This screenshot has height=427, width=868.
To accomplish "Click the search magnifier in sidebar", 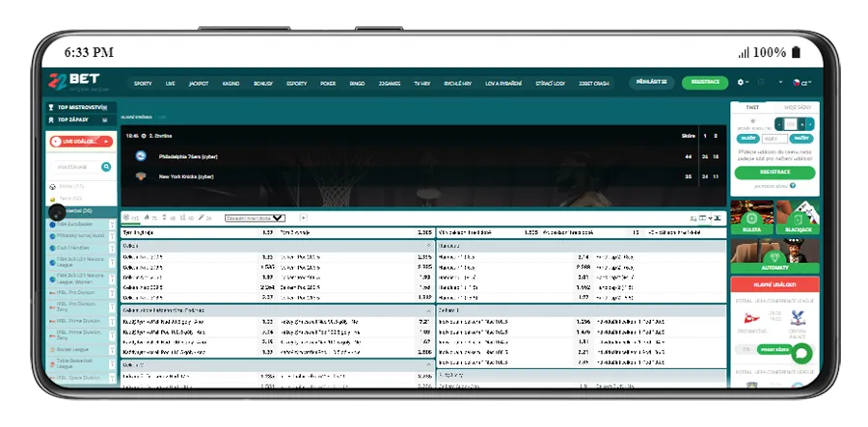I will [x=106, y=167].
